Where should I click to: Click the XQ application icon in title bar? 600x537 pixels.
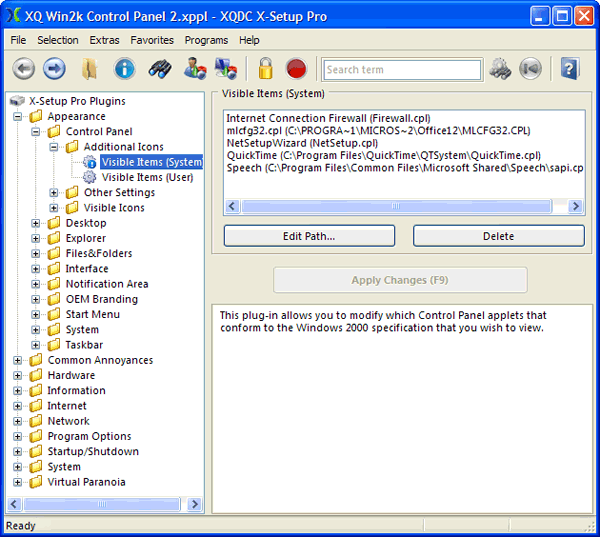(13, 16)
